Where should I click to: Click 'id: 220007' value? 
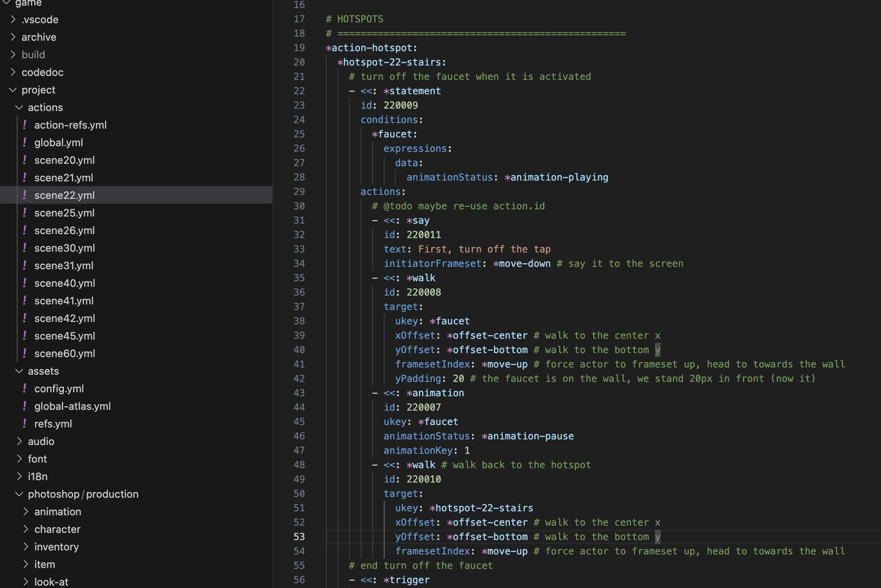[x=413, y=407]
